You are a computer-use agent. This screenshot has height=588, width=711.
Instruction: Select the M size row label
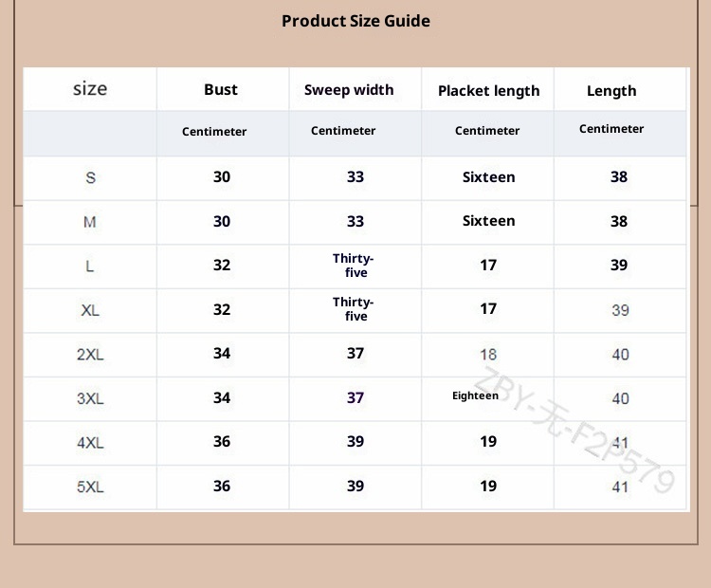(90, 222)
